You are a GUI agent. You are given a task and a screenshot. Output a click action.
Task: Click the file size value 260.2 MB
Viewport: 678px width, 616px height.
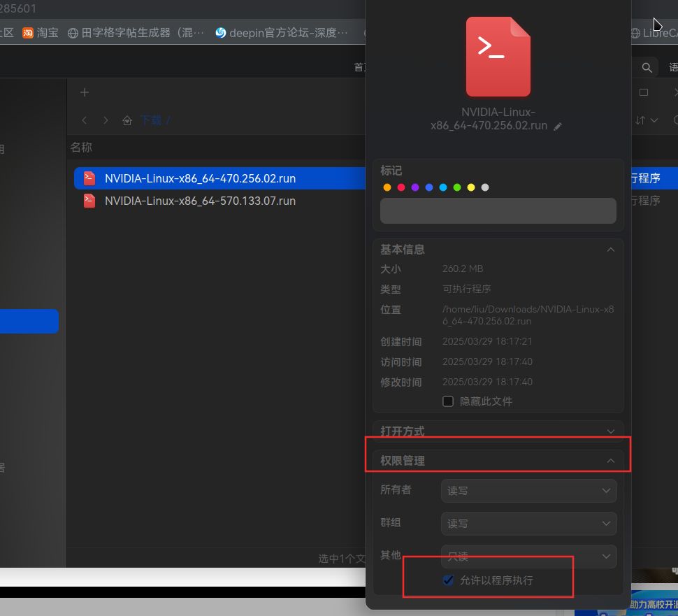tap(463, 268)
